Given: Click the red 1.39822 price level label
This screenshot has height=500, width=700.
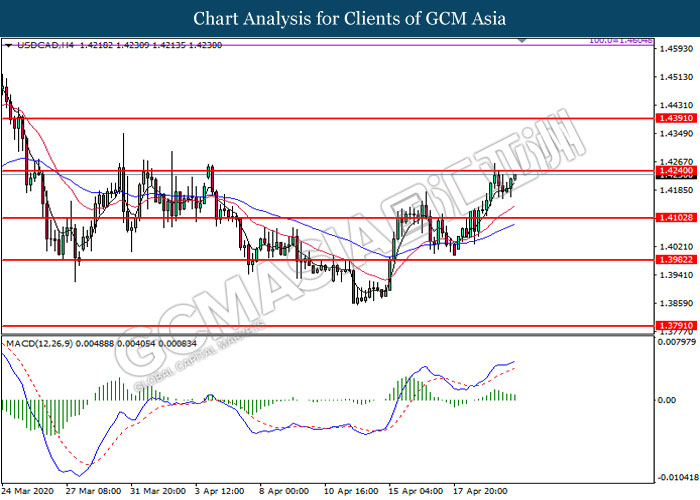Looking at the screenshot, I should click(676, 260).
